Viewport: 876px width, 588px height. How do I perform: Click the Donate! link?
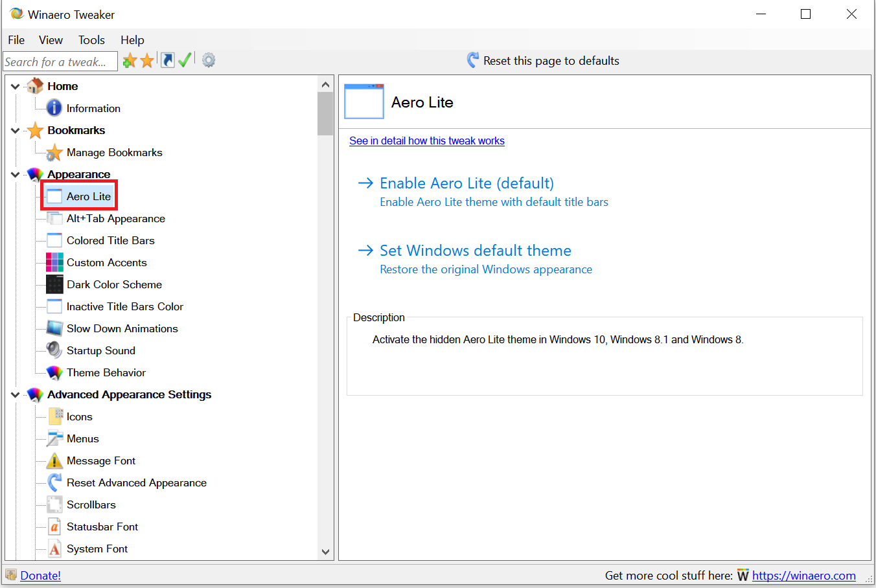41,575
